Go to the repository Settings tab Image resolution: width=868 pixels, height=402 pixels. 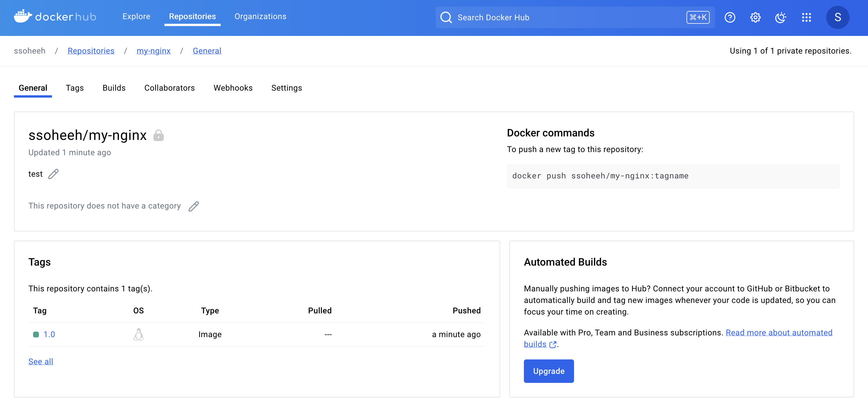pos(286,88)
